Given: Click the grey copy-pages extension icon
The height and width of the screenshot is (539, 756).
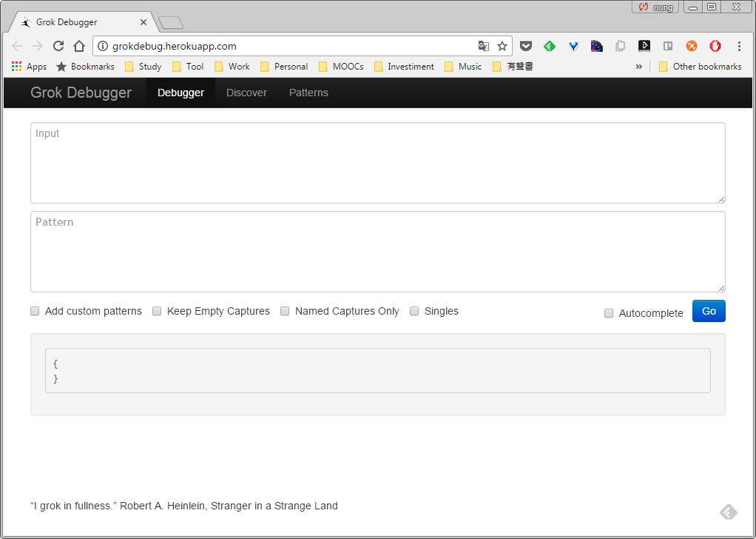Looking at the screenshot, I should 620,46.
